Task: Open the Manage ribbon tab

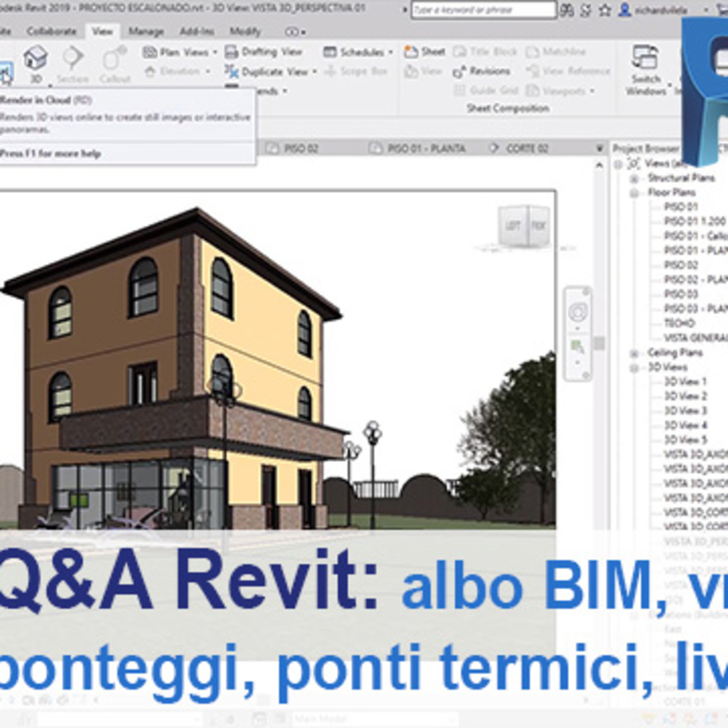Action: [x=146, y=32]
